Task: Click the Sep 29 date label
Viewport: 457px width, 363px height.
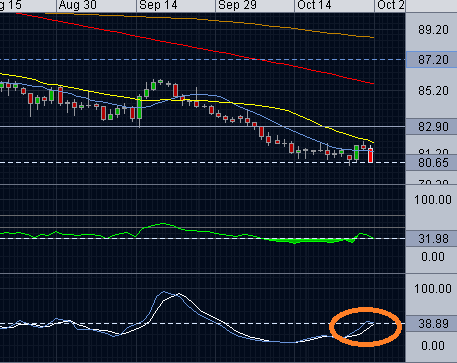Action: [238, 5]
